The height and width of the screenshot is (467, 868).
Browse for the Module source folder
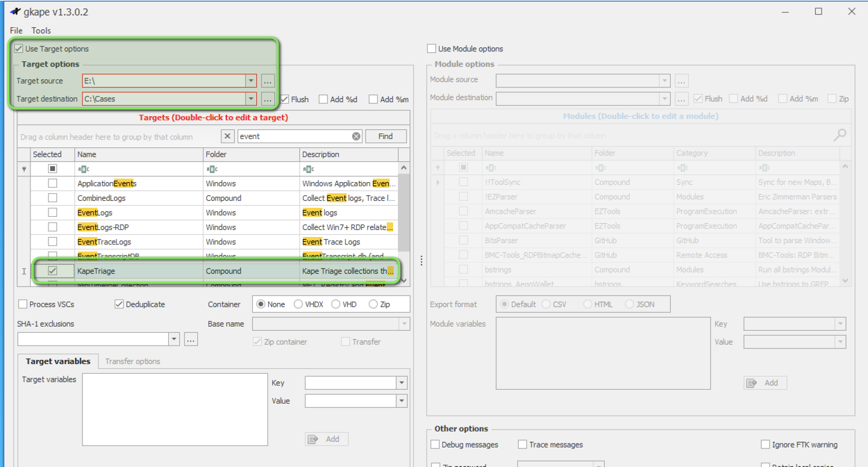coord(682,80)
